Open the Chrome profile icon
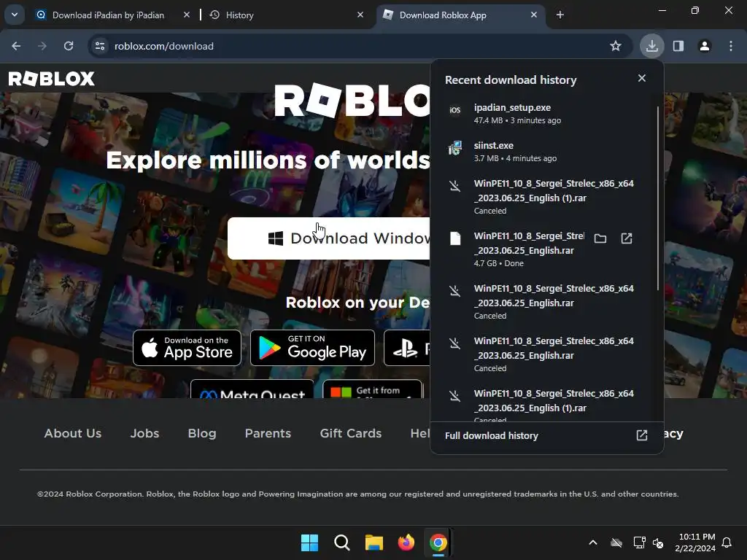Viewport: 747px width, 560px height. pyautogui.click(x=705, y=46)
